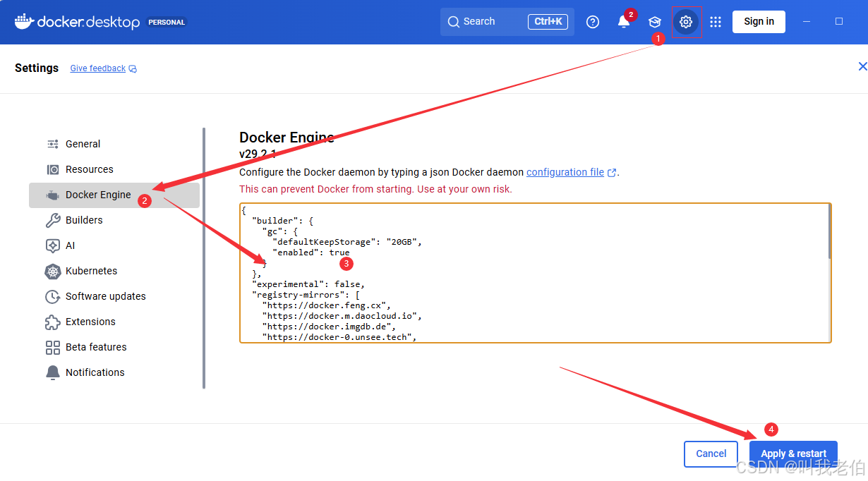Click the Search box in header

pyautogui.click(x=507, y=22)
